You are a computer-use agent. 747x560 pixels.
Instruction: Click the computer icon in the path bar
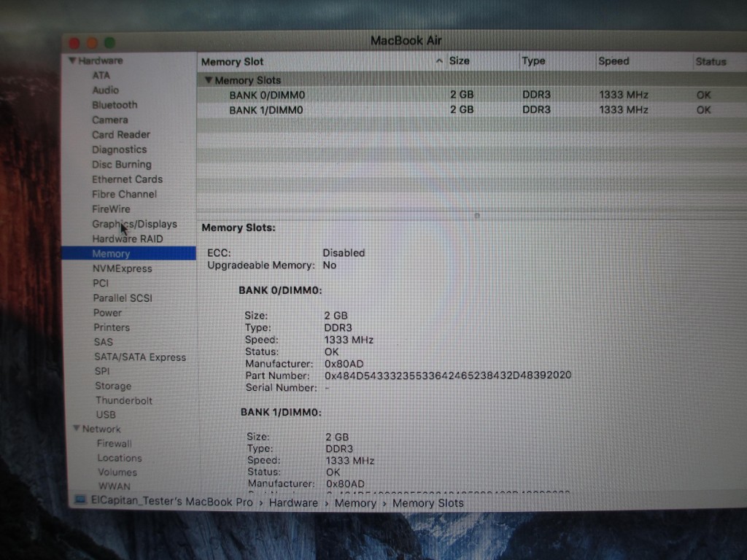80,499
